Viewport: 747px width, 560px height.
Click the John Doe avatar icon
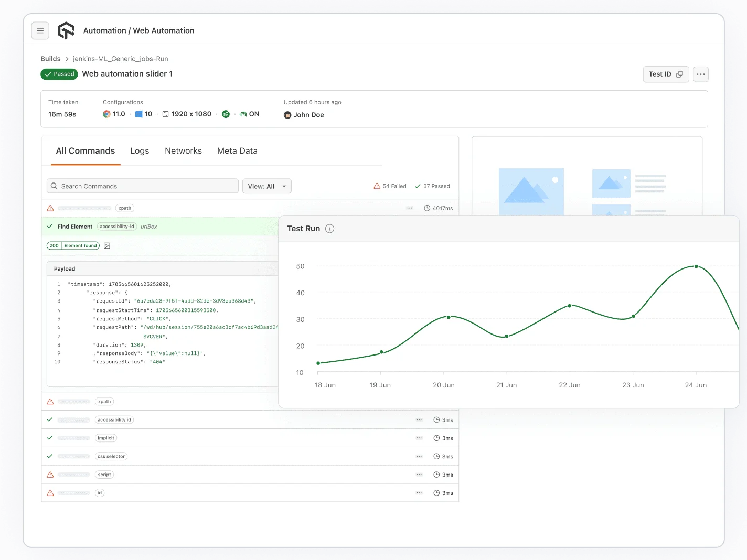pos(287,115)
